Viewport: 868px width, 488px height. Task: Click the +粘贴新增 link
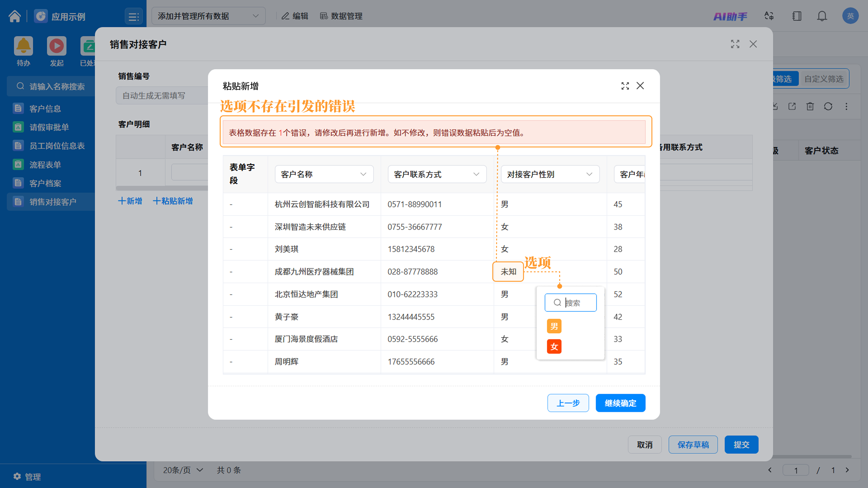172,201
